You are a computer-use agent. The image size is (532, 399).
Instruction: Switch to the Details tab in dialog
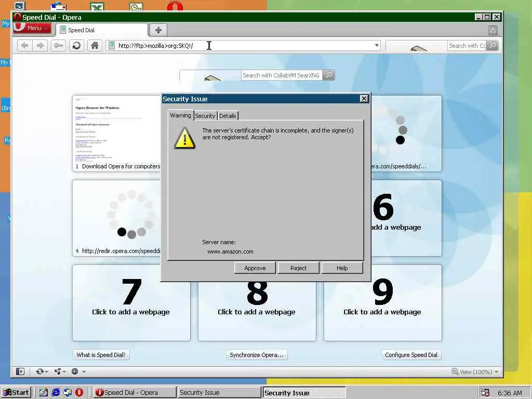(x=228, y=116)
